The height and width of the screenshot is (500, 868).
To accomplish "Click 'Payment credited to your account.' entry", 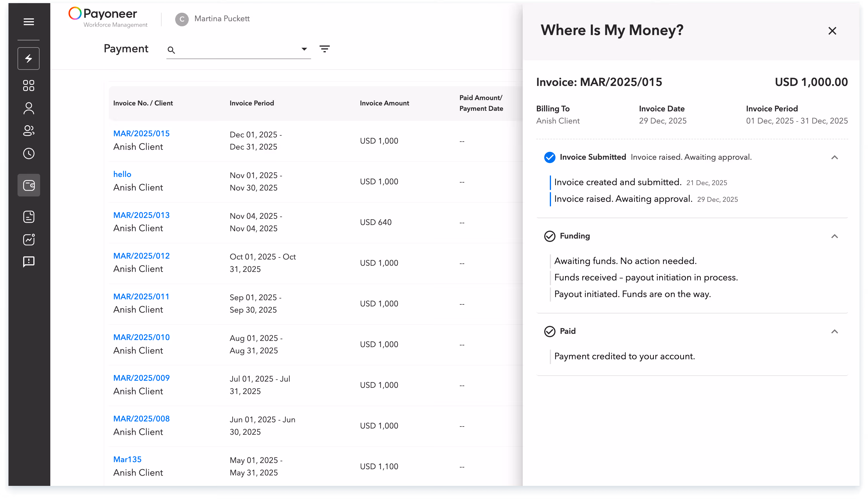I will pyautogui.click(x=624, y=356).
